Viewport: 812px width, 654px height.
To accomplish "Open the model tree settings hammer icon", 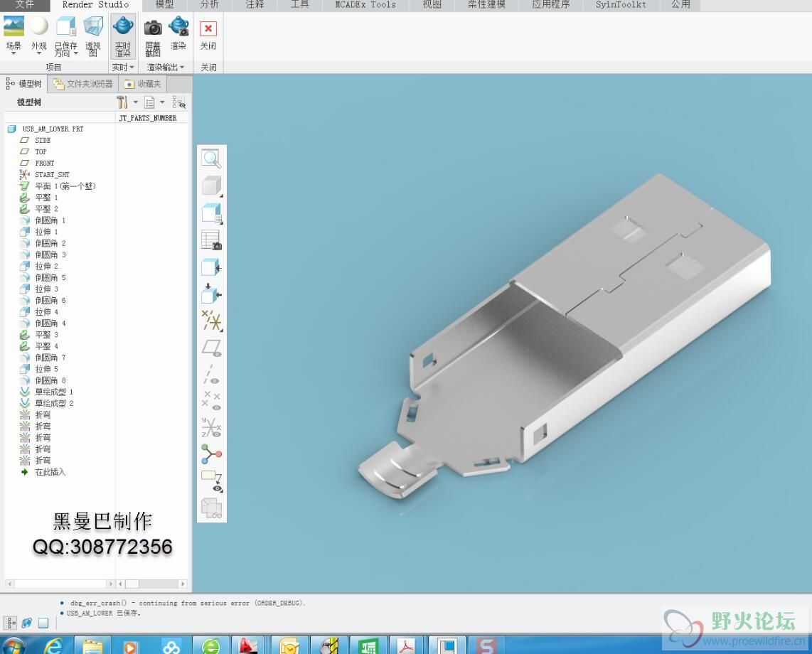I will [x=122, y=102].
